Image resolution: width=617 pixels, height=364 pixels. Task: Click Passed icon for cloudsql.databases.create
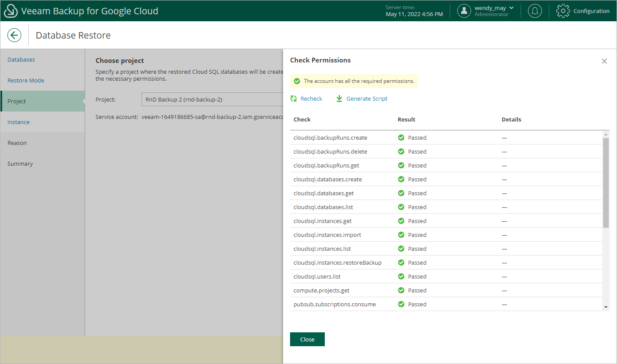401,179
